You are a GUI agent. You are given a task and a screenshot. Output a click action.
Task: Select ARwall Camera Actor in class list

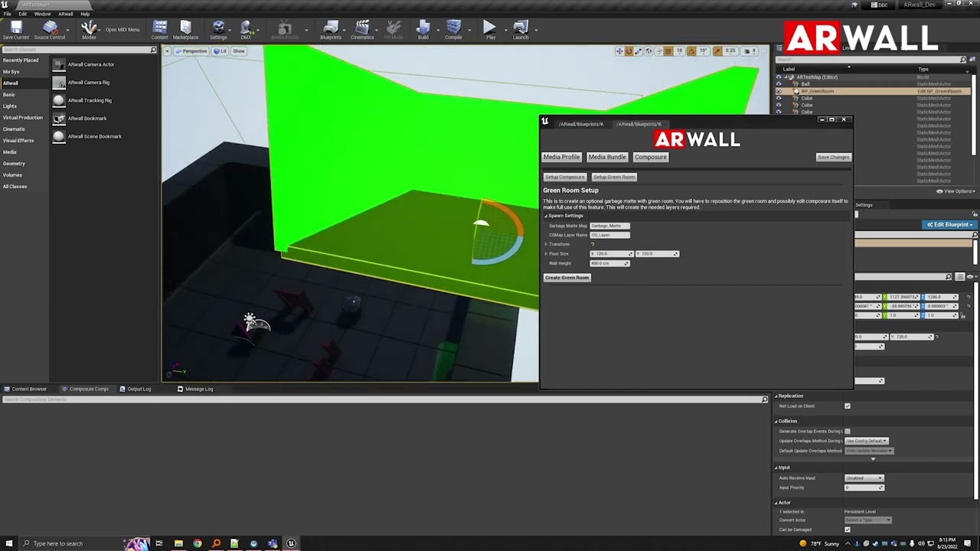pos(90,64)
